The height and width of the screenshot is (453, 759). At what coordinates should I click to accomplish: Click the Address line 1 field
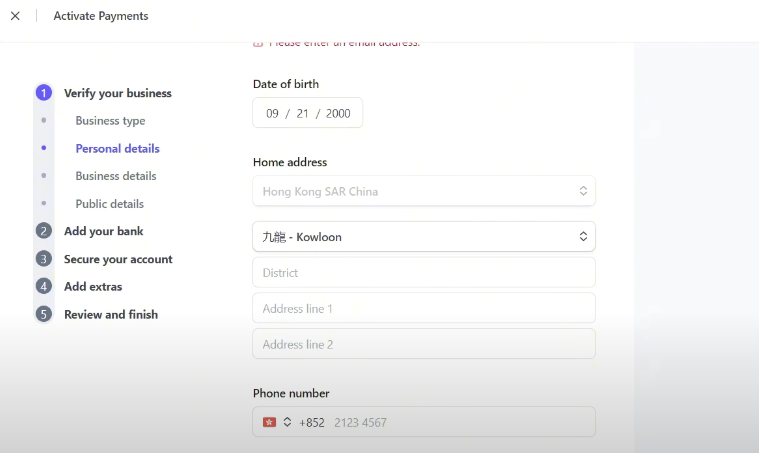pyautogui.click(x=423, y=309)
